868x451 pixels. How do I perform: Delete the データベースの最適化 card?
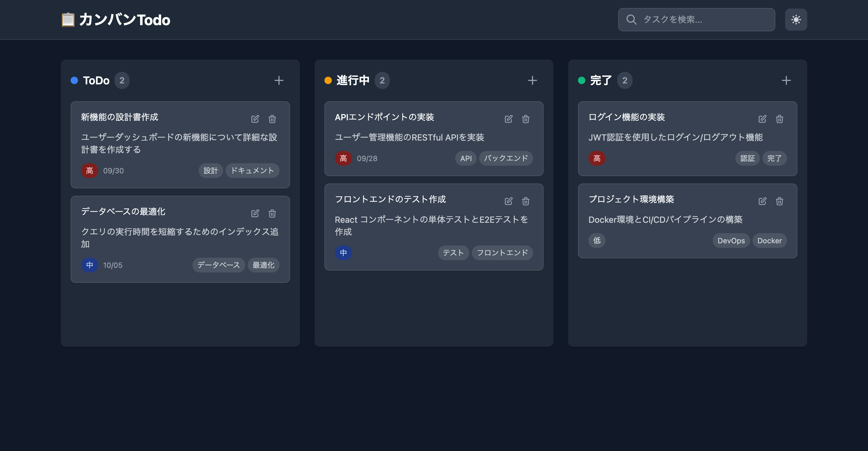[x=272, y=214]
